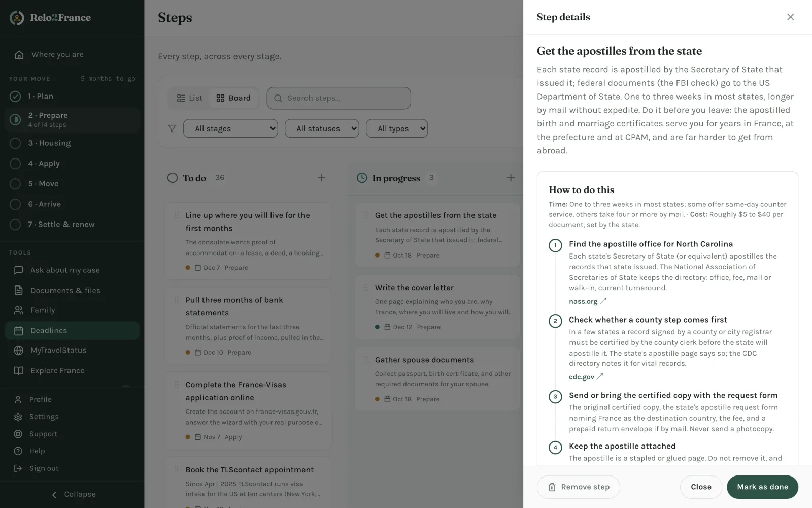Add a step to the To do column

(321, 178)
